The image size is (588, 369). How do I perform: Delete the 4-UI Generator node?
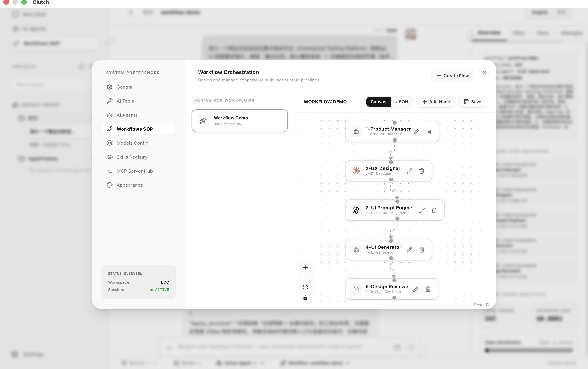point(422,250)
